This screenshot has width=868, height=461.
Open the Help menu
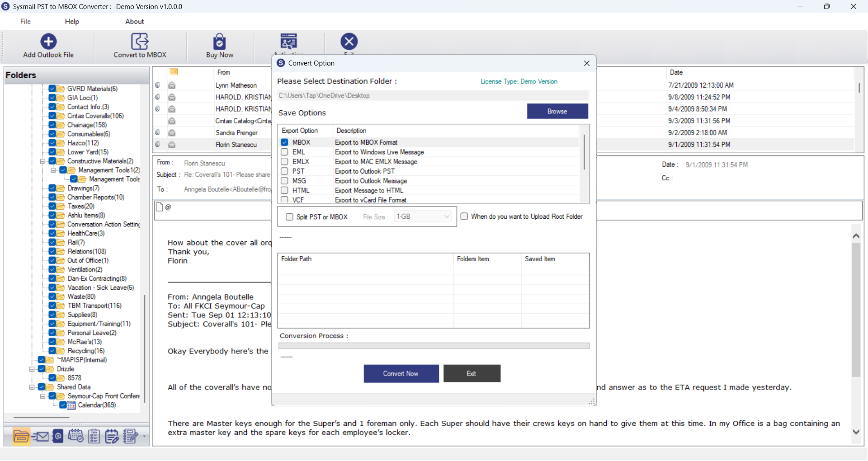click(x=72, y=21)
